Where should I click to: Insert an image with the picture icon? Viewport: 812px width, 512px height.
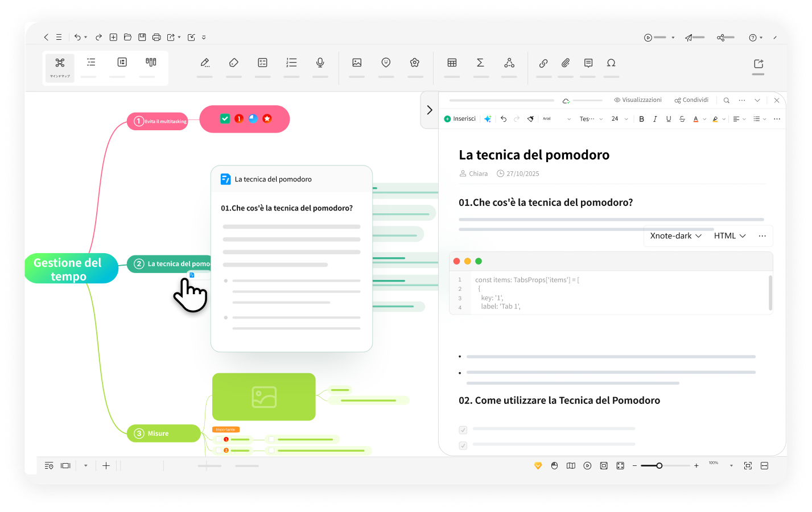tap(357, 63)
